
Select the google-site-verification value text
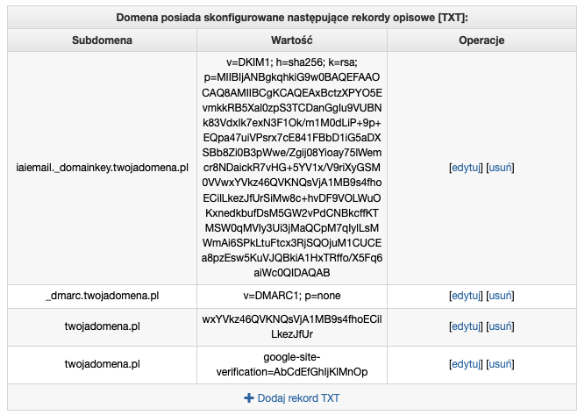(292, 364)
